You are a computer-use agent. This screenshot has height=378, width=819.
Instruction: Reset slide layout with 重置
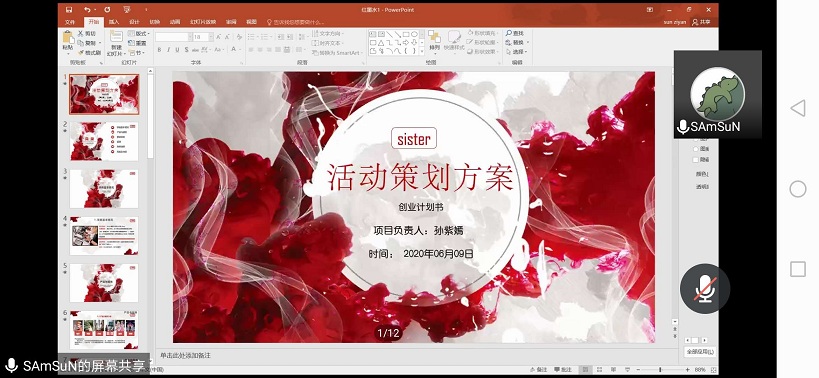(x=137, y=43)
